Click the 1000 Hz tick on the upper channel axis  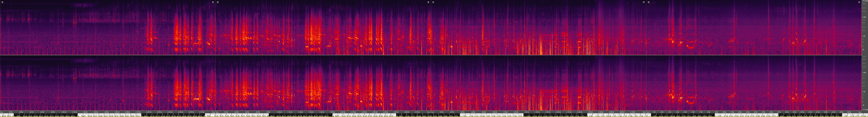[x=864, y=17]
